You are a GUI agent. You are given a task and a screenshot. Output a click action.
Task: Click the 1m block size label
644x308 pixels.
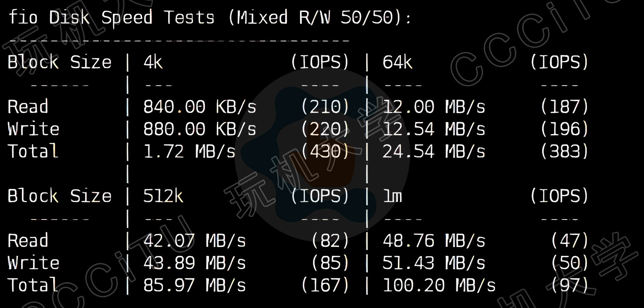tap(392, 196)
